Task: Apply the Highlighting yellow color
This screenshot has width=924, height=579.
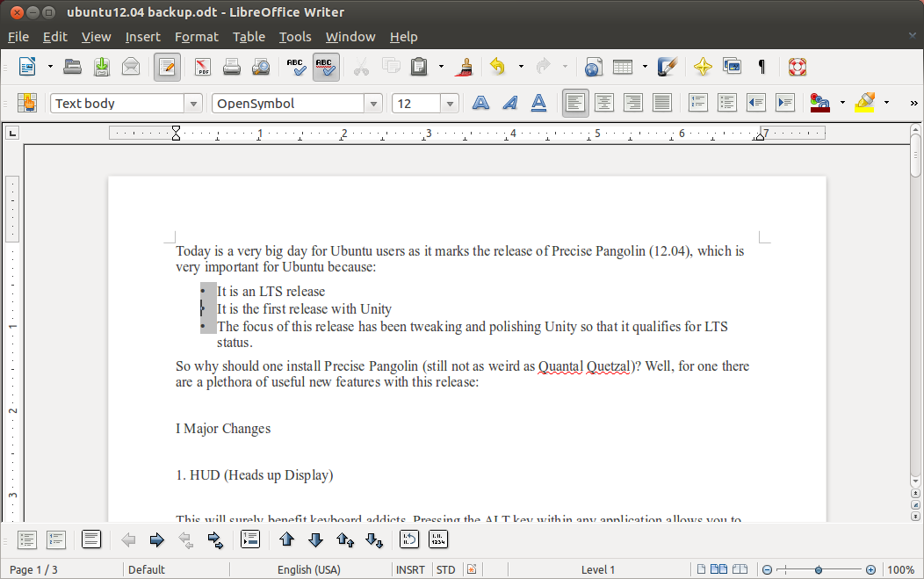Action: [x=865, y=103]
